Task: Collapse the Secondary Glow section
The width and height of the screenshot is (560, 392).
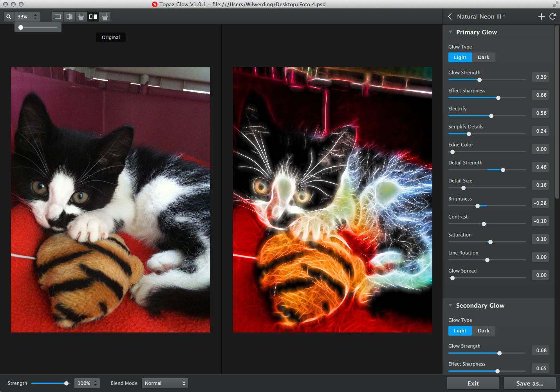Action: (x=450, y=305)
